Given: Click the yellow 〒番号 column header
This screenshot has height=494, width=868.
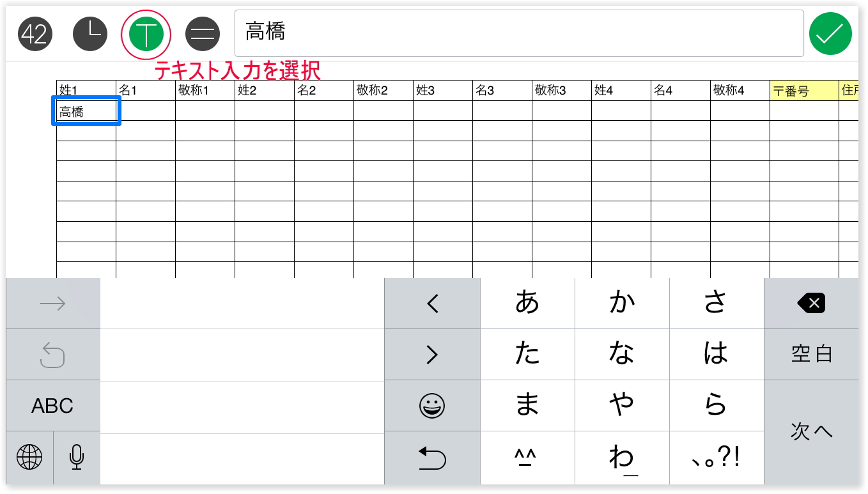Looking at the screenshot, I should 805,91.
